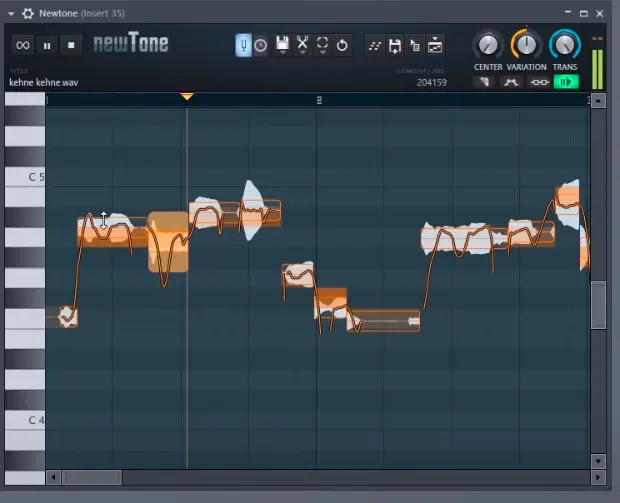This screenshot has width=620, height=503.
Task: Expand the selection options dropdown
Action: point(323,45)
